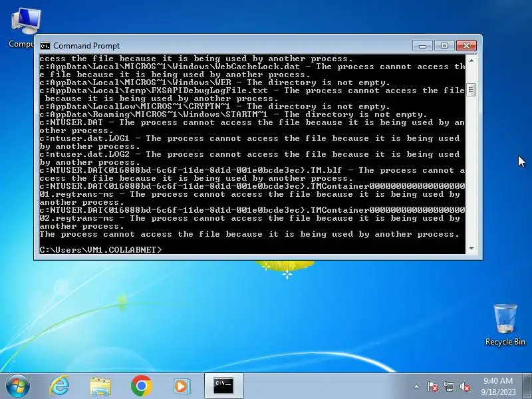This screenshot has height=399, width=532.
Task: Open the network status tray icon
Action: 449,386
